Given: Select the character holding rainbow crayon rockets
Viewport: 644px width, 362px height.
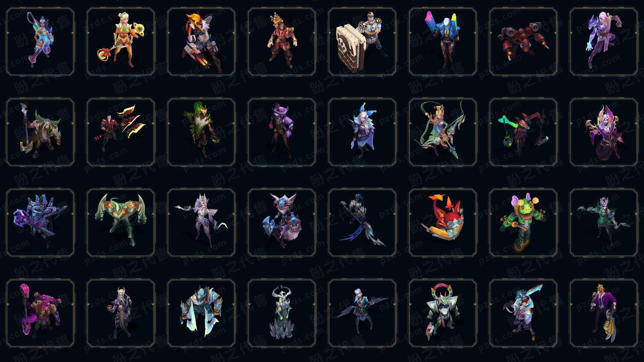Looking at the screenshot, I should (x=443, y=42).
